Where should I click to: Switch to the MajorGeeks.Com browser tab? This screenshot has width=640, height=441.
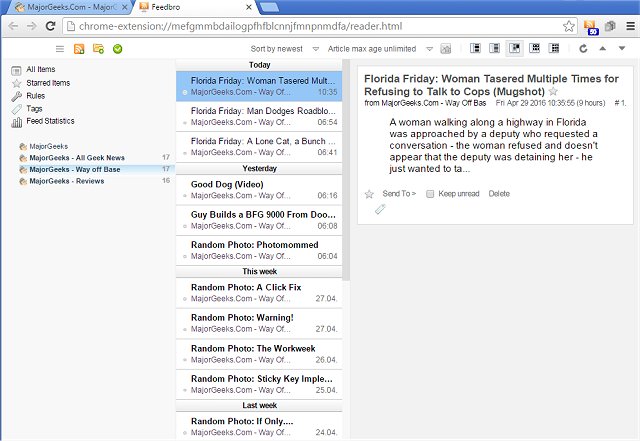[69, 7]
